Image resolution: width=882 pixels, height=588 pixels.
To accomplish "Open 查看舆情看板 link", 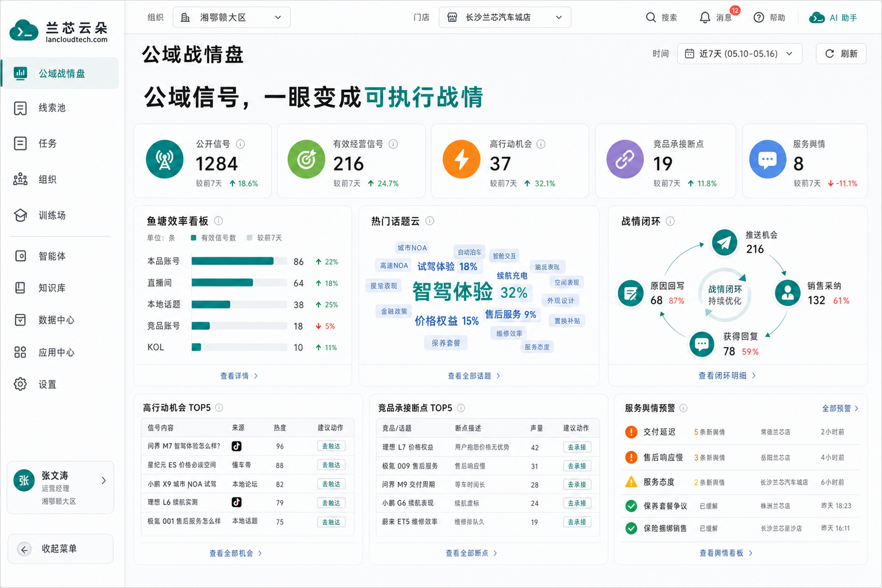I will click(x=726, y=553).
